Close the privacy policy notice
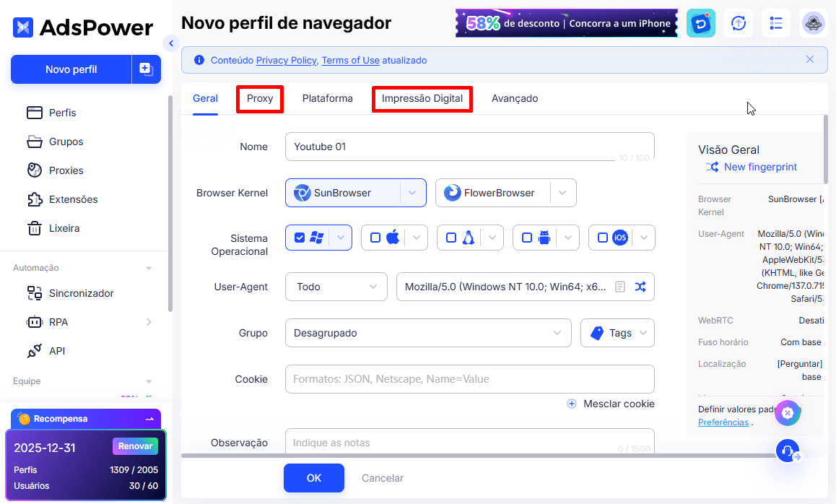Image resolution: width=836 pixels, height=504 pixels. coord(810,60)
